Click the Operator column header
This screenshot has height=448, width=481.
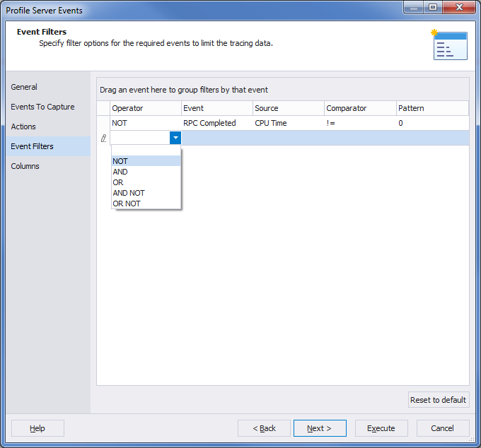(x=146, y=108)
